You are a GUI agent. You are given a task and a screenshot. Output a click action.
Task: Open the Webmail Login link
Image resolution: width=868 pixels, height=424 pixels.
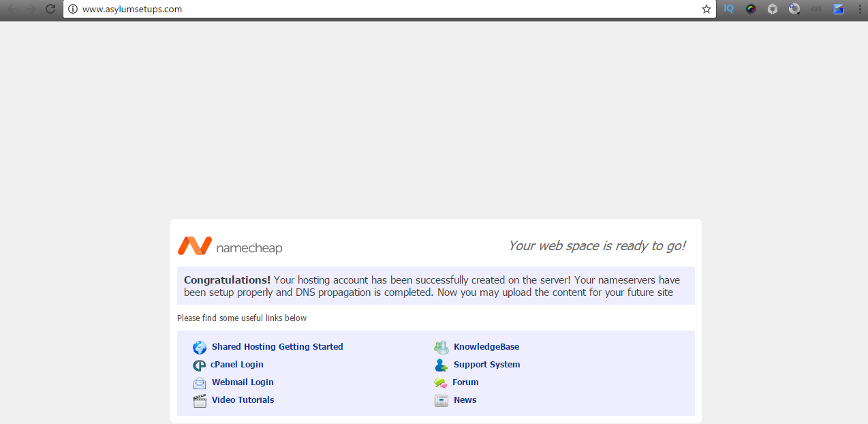(243, 382)
